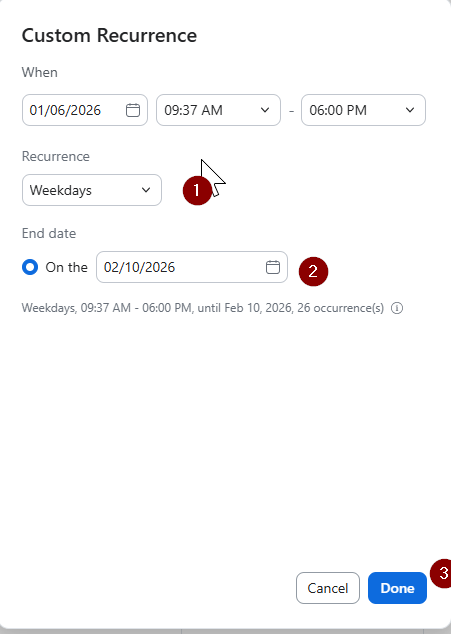This screenshot has width=451, height=634.
Task: Open the Weekdays recurrence dropdown
Action: click(x=92, y=190)
